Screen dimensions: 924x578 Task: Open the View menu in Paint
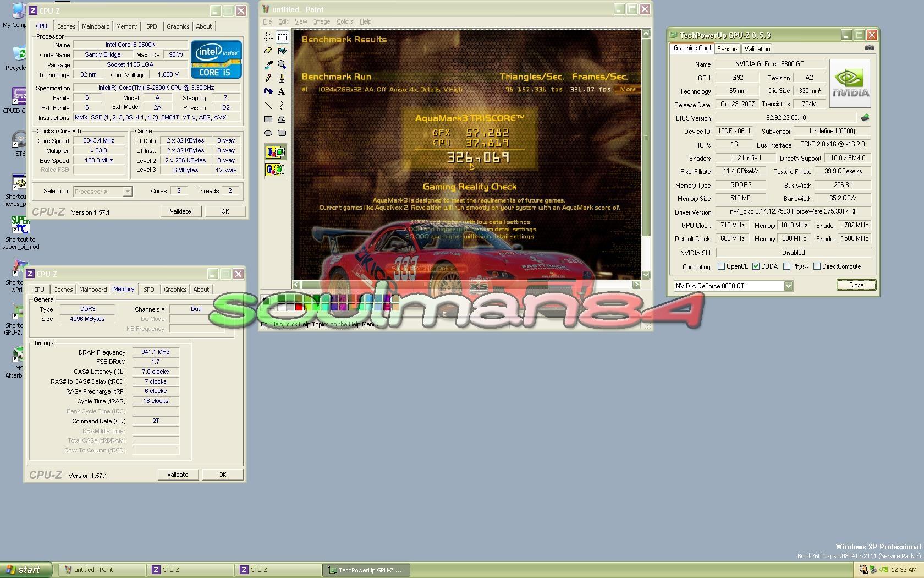(x=301, y=21)
